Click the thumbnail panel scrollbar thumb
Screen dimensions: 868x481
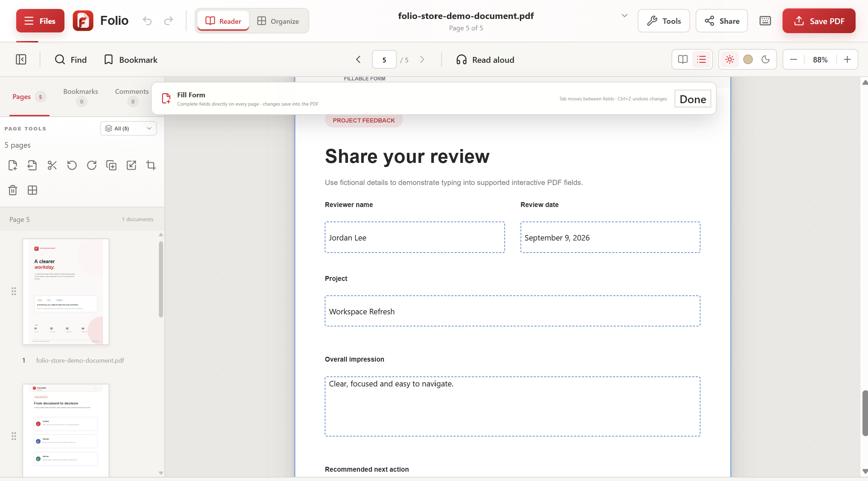pyautogui.click(x=161, y=279)
